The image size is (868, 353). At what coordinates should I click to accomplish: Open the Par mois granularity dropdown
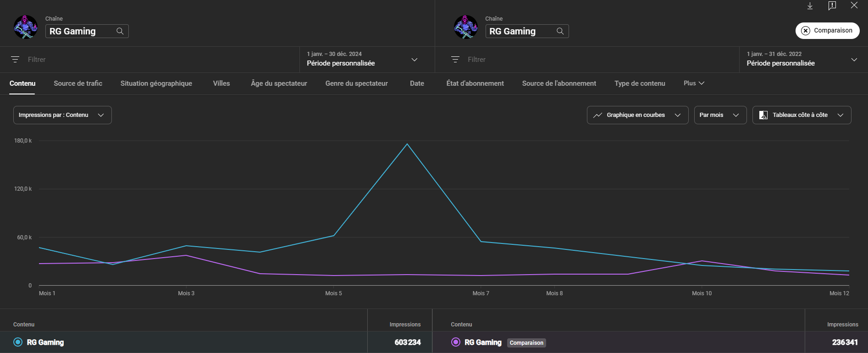click(x=720, y=115)
